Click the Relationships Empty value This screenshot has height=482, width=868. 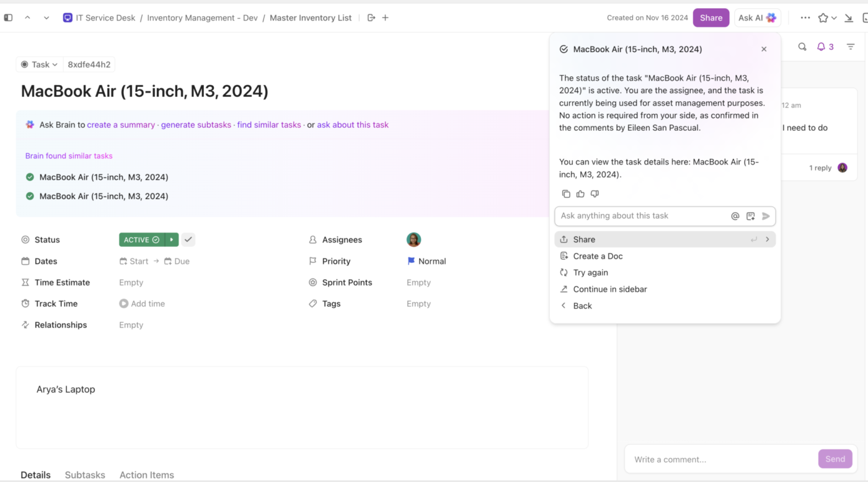tap(131, 325)
